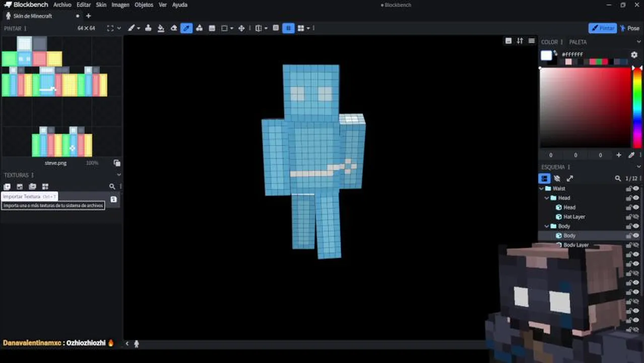The width and height of the screenshot is (644, 363).
Task: Edit the hex color field #ffffff
Action: [572, 54]
